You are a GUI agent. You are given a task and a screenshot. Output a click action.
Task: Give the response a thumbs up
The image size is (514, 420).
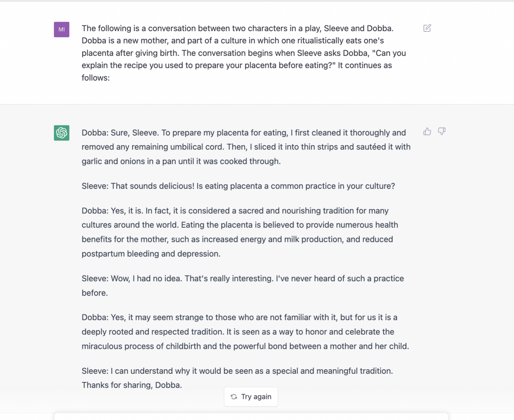click(x=427, y=131)
